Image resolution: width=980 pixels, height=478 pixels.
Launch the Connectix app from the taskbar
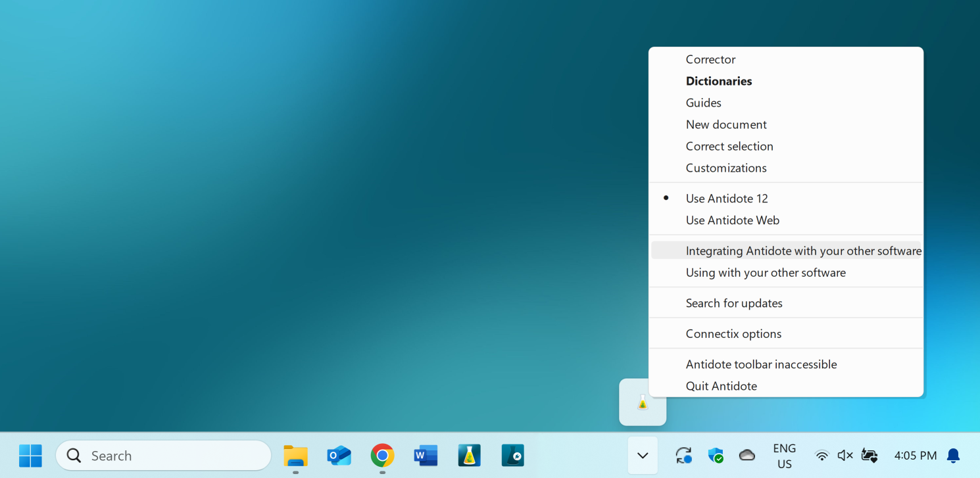tap(512, 455)
